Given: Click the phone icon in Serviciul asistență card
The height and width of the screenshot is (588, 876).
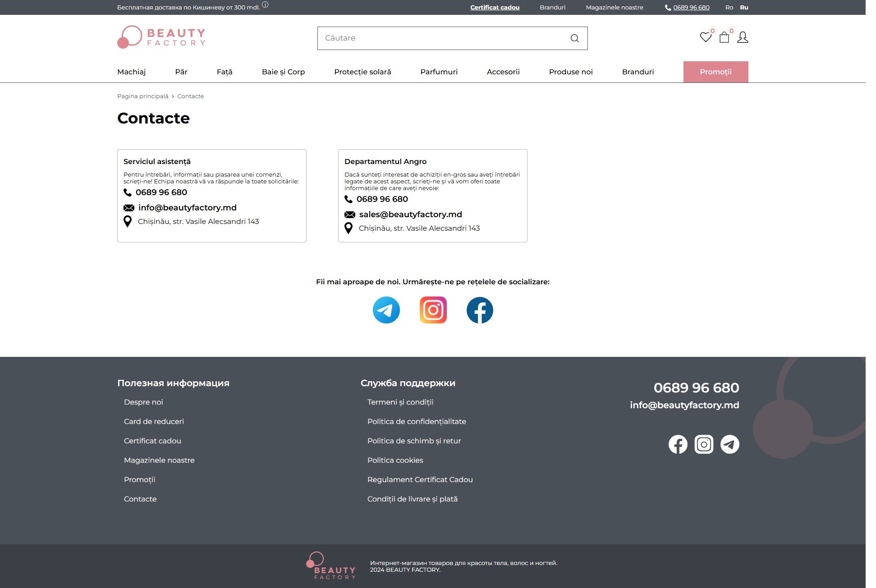Looking at the screenshot, I should pyautogui.click(x=128, y=192).
